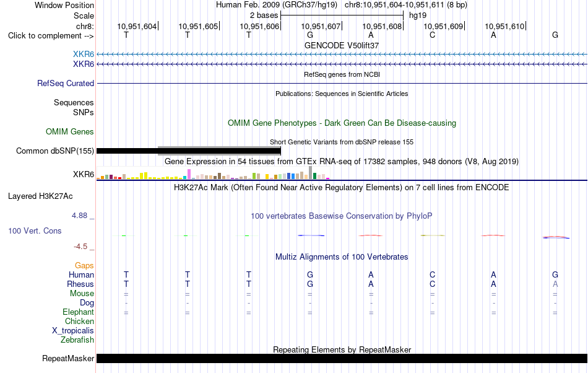The height and width of the screenshot is (373, 588).
Task: Click the 10,951,607 ruler position
Action: pos(321,26)
